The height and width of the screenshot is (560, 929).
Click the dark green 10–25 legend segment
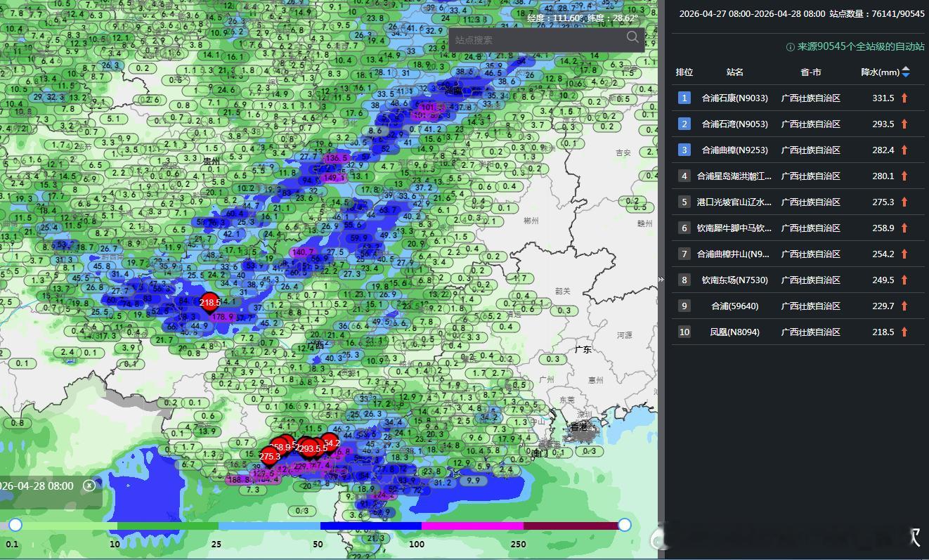(168, 526)
